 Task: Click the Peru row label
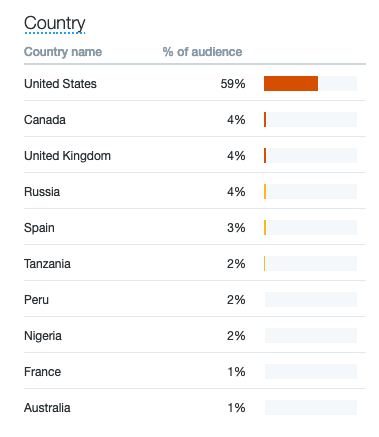[36, 300]
